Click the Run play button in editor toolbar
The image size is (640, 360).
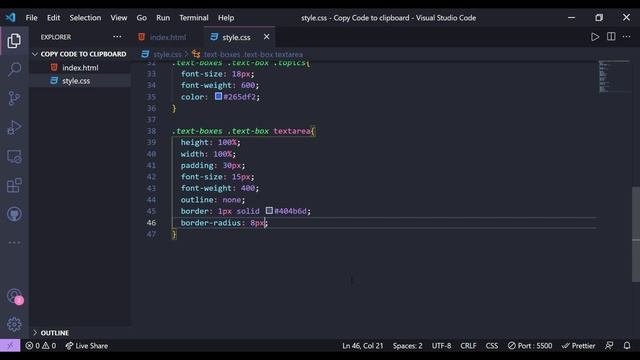595,37
